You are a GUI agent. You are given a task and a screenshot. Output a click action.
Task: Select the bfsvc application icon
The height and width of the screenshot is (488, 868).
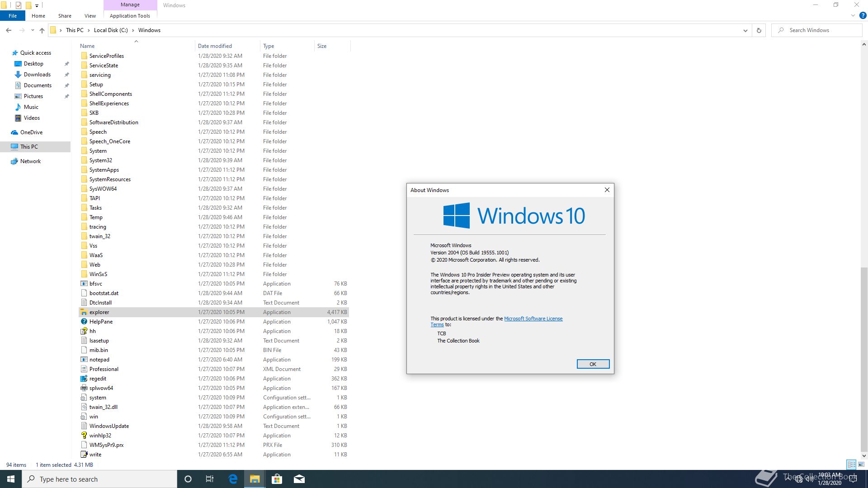coord(84,284)
